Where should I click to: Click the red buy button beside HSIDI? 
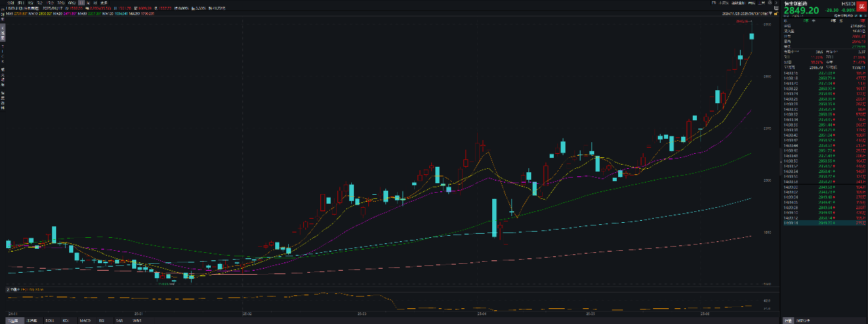click(861, 7)
